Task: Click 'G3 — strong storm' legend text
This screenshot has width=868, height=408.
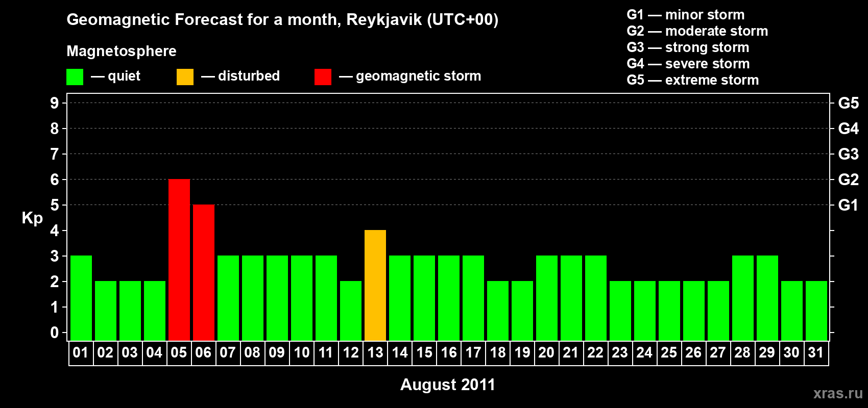Action: coord(688,47)
